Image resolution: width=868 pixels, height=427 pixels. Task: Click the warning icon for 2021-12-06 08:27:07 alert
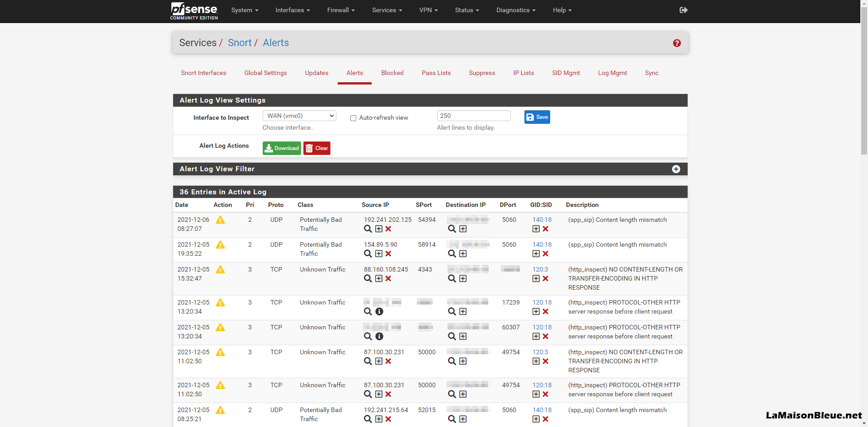point(220,220)
